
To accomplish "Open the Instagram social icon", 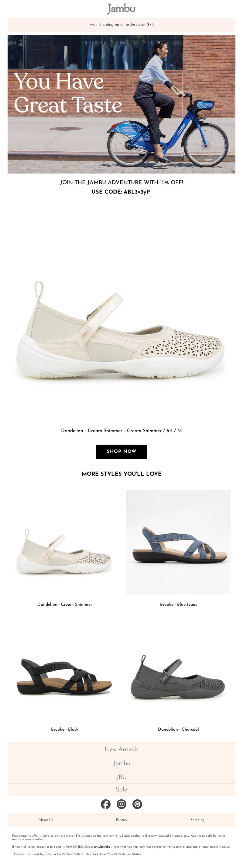I will tap(122, 804).
